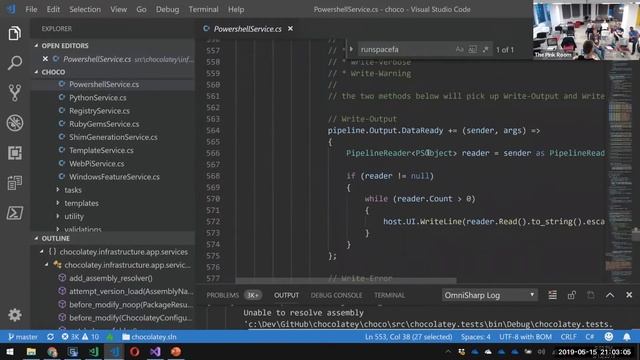Toggle Match Whole Word in find widget
Screen dimensions: 640x360
coord(472,49)
